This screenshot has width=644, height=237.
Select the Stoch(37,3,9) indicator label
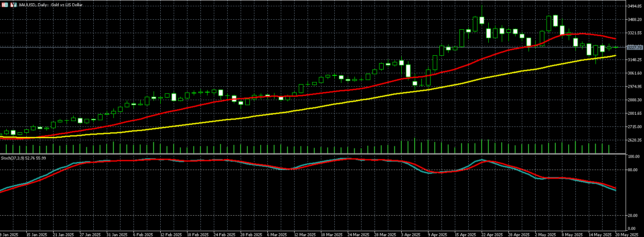23,158
